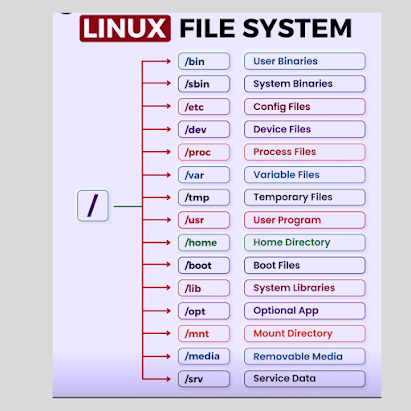Select the /sbin directory label
The image size is (411, 411).
pyautogui.click(x=204, y=84)
